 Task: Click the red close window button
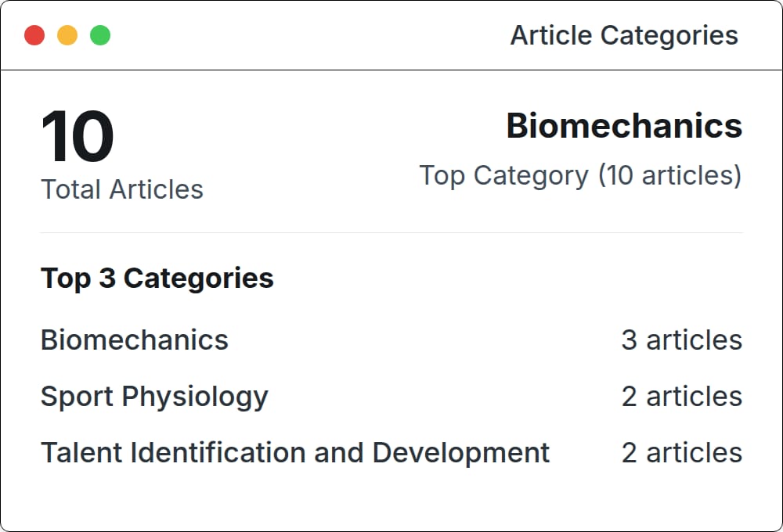tap(34, 35)
